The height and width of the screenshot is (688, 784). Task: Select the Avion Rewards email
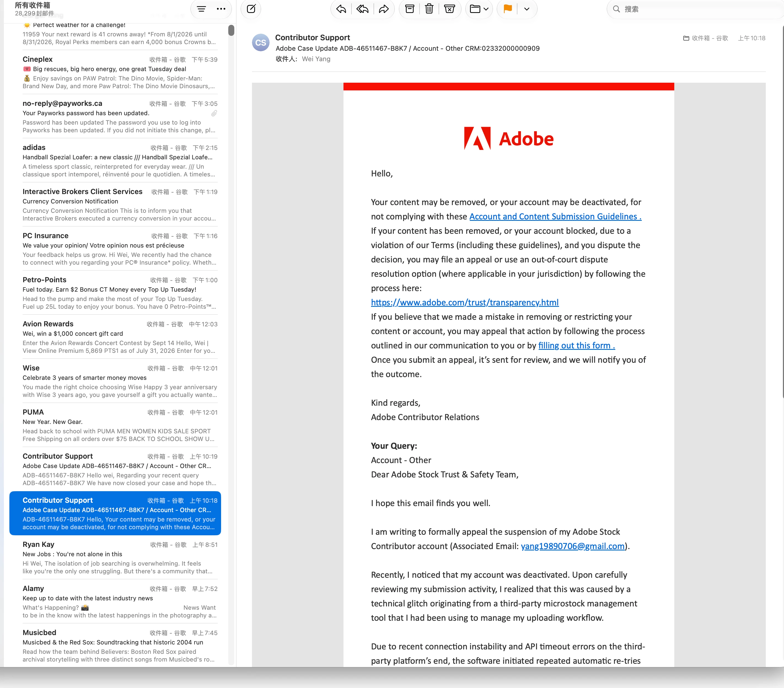(x=120, y=337)
